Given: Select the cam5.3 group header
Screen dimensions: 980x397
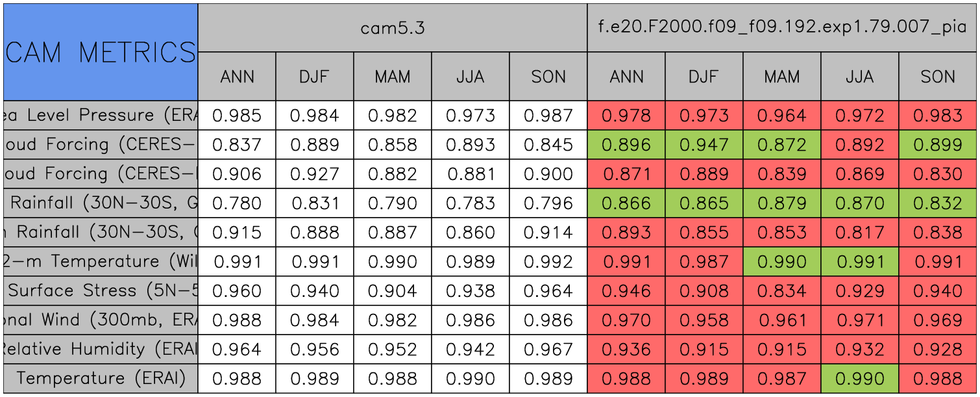Looking at the screenshot, I should 393,28.
